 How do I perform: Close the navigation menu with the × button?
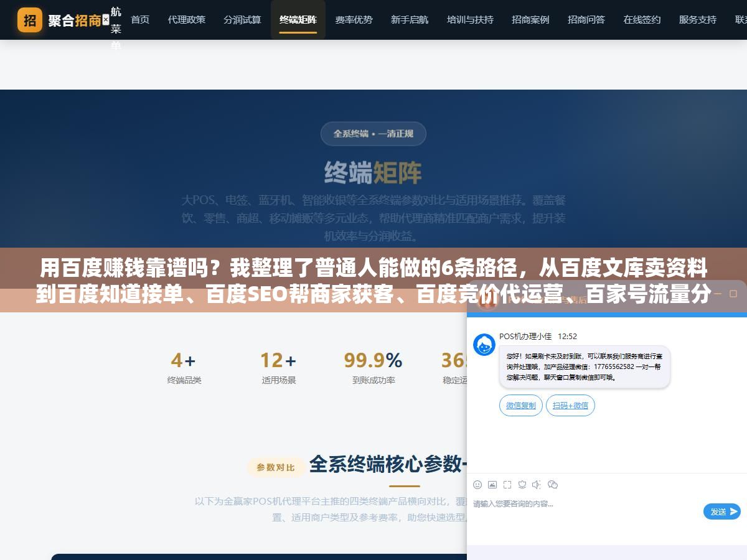105,20
